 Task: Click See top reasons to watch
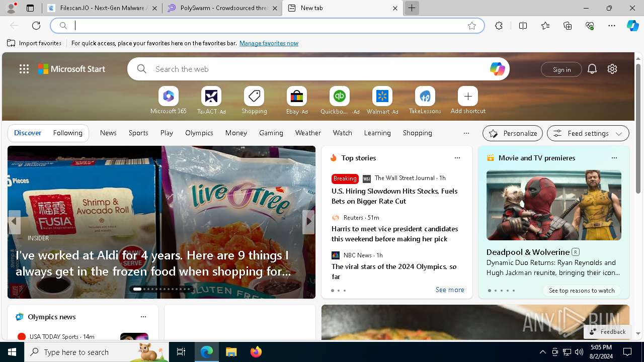(582, 291)
